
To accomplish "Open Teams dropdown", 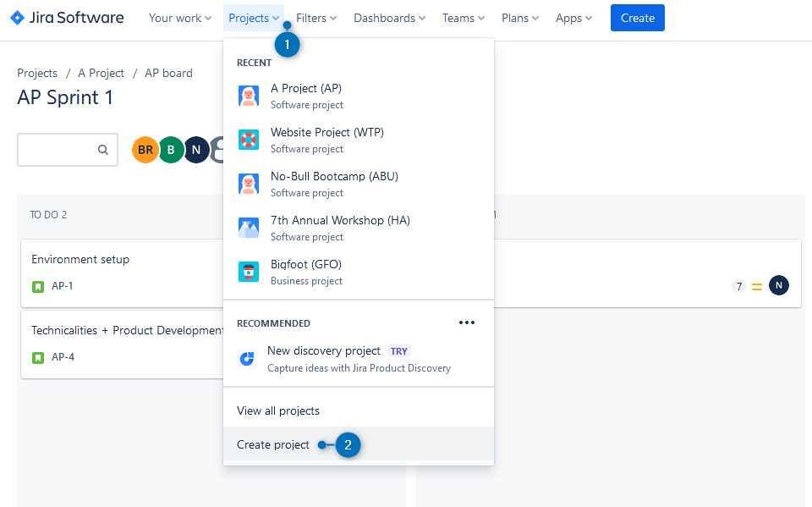I will pyautogui.click(x=464, y=18).
